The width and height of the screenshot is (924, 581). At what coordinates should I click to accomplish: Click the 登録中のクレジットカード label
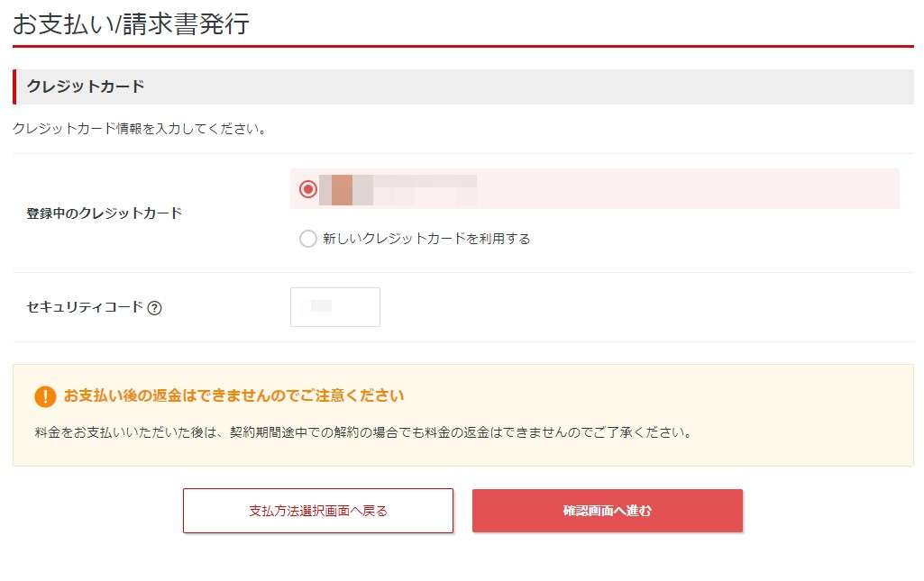(105, 213)
